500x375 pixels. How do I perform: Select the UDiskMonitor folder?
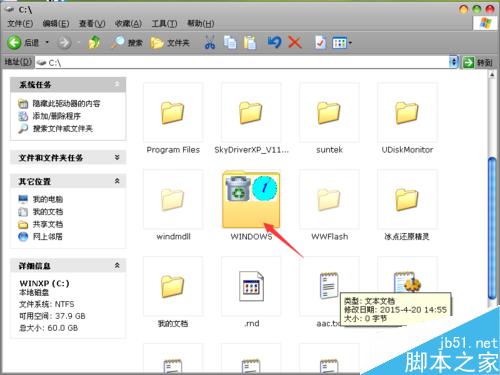click(x=407, y=113)
